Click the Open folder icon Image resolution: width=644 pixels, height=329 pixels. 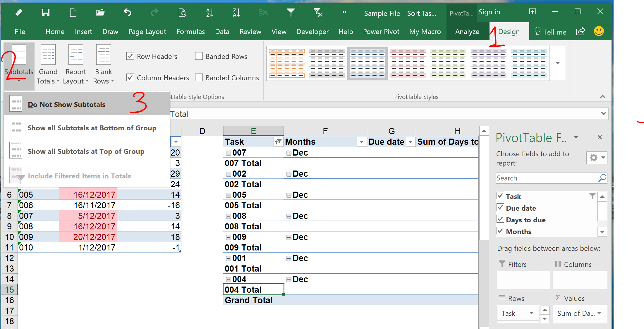100,12
